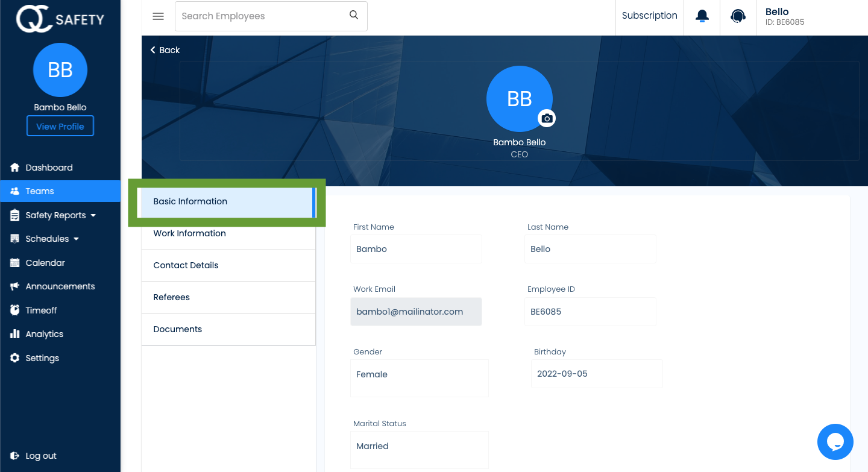This screenshot has width=868, height=472.
Task: Open the support headset icon
Action: [x=737, y=16]
